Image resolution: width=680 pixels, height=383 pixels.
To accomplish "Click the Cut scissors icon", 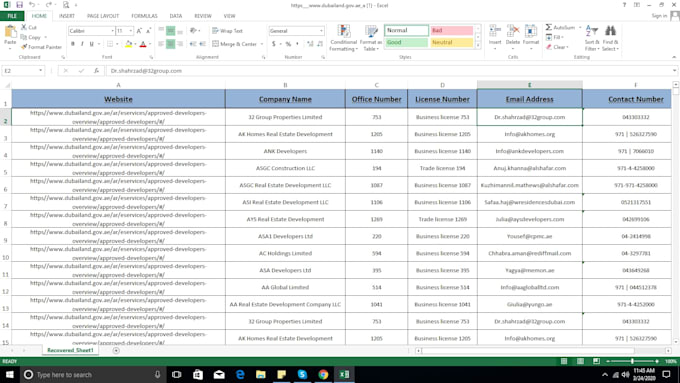I will pyautogui.click(x=24, y=27).
